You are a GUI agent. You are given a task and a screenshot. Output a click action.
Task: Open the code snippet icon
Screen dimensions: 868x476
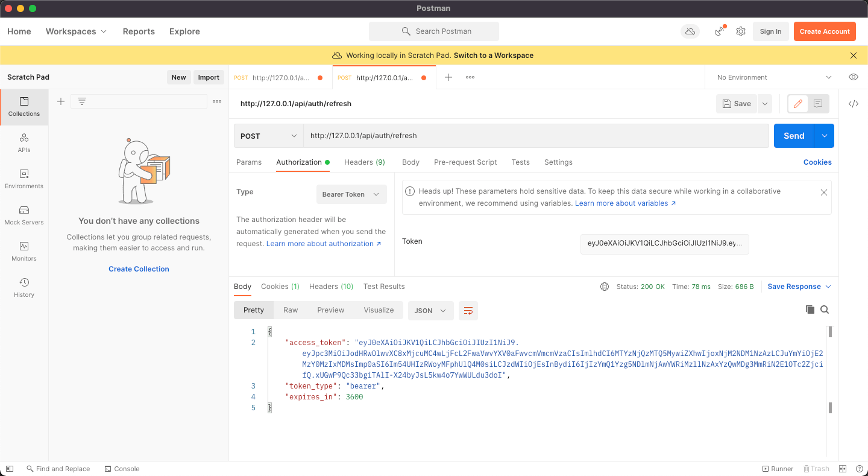[854, 104]
